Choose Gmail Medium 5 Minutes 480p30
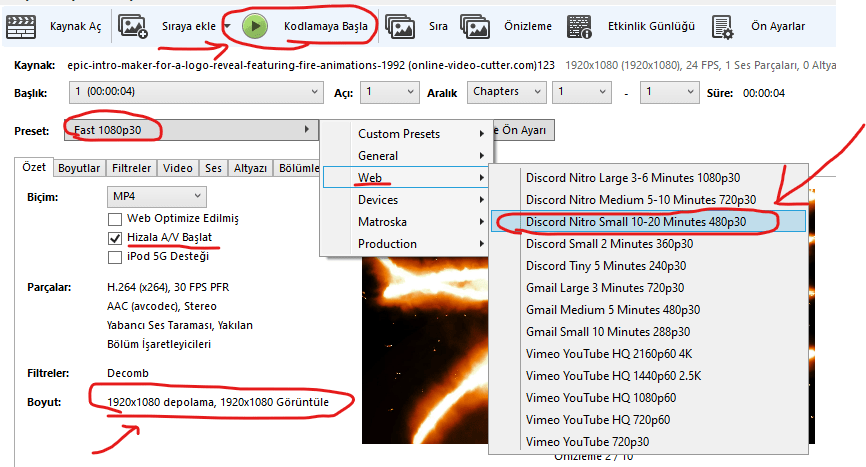Image resolution: width=866 pixels, height=467 pixels. 648,310
